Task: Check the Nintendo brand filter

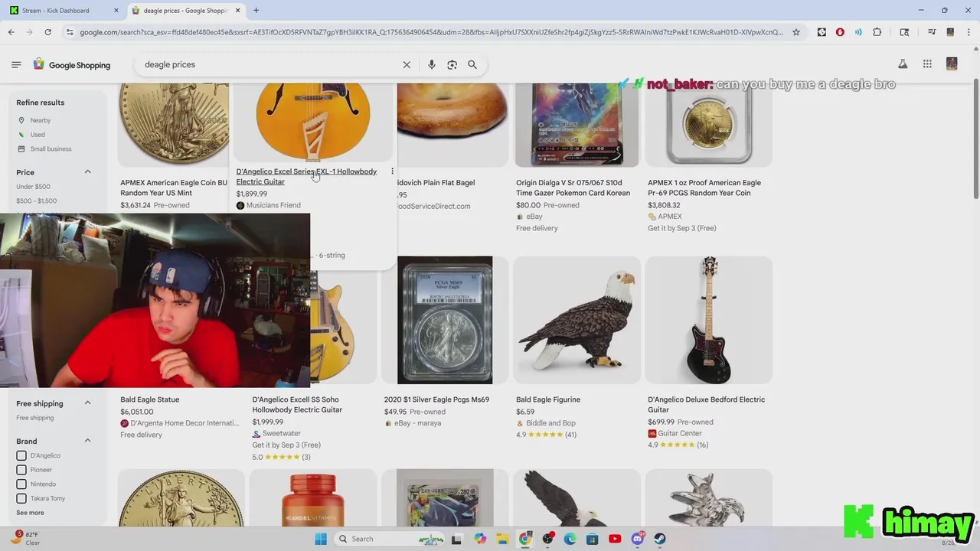Action: [21, 484]
